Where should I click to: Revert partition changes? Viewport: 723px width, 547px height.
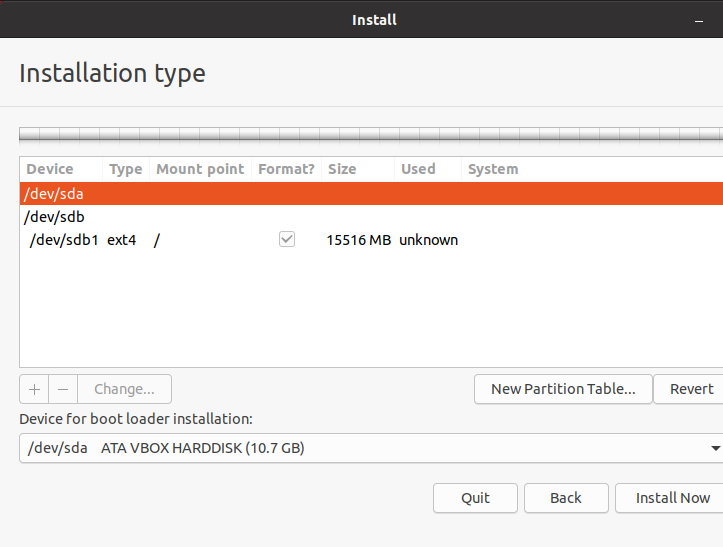[x=691, y=389]
